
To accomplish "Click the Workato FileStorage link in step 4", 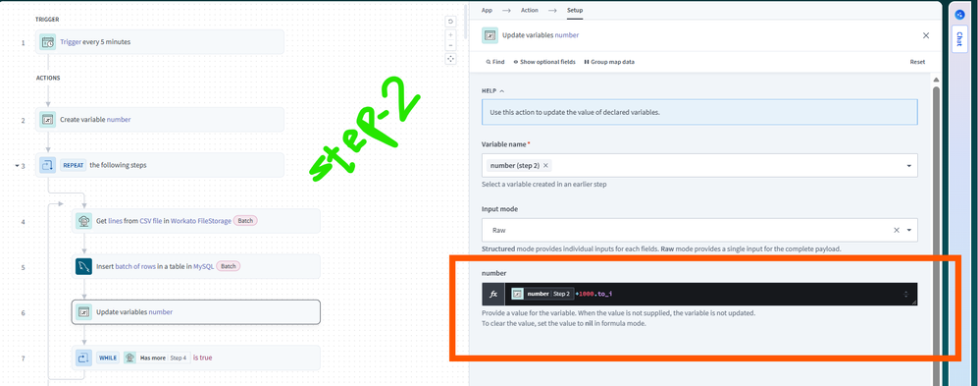I will pyautogui.click(x=201, y=221).
